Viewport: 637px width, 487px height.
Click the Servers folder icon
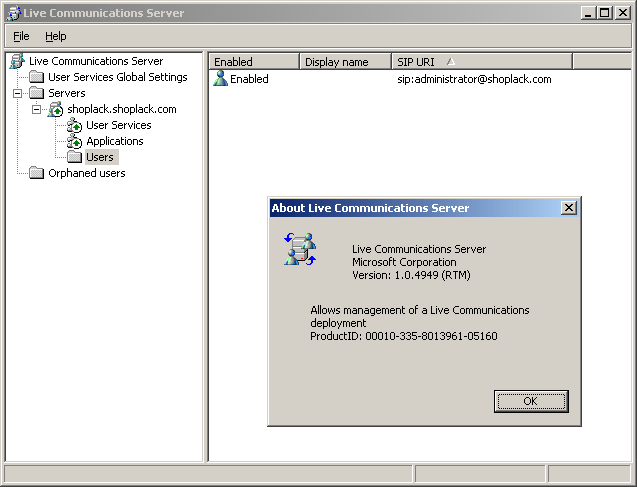click(37, 93)
